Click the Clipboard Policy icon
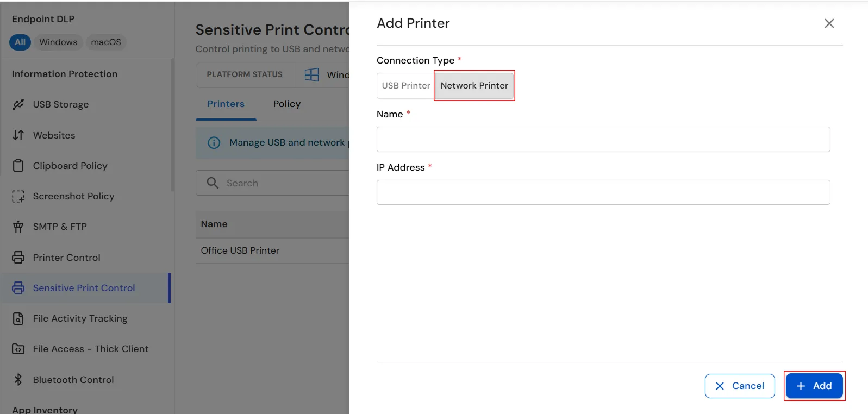The width and height of the screenshot is (868, 414). pos(18,165)
